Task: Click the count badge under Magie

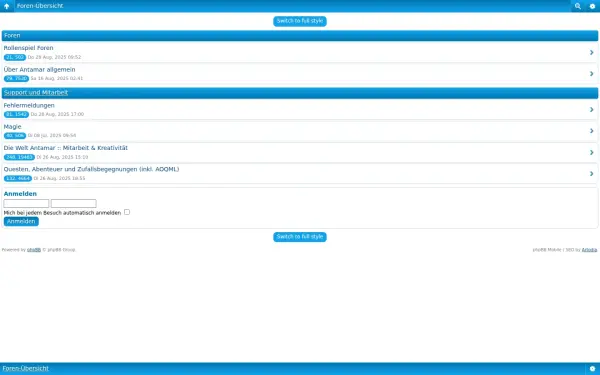Action: click(x=15, y=136)
